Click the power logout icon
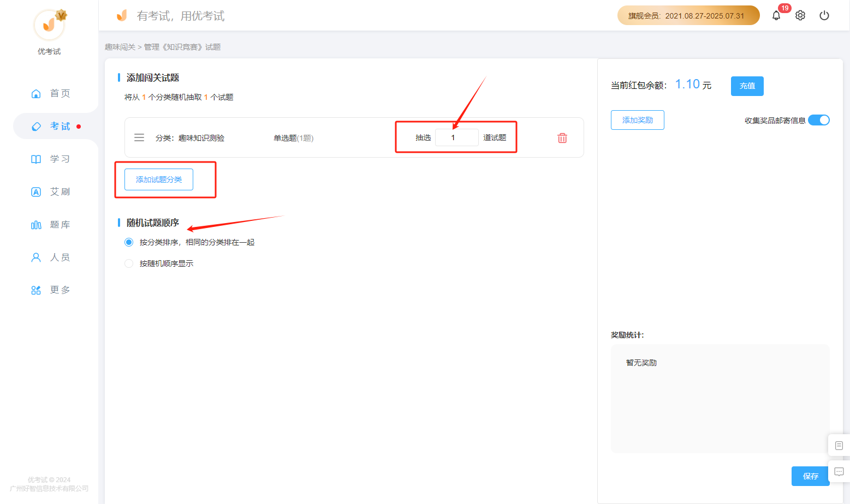 coord(824,15)
